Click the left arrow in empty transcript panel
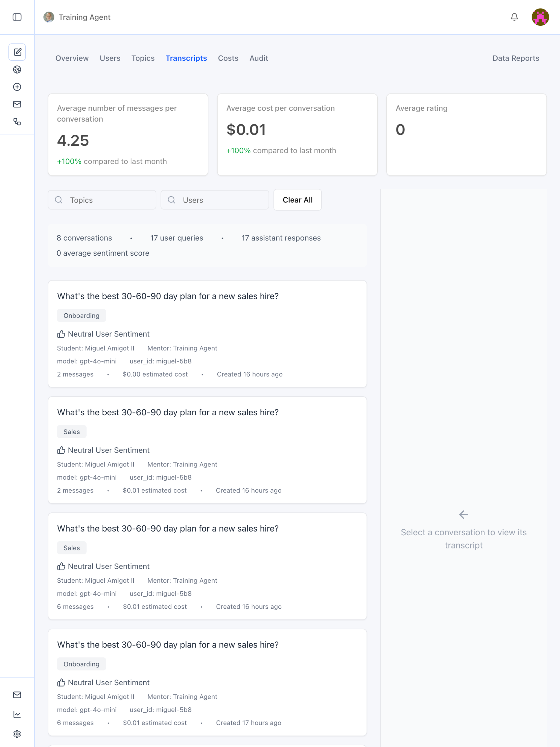This screenshot has height=747, width=560. (463, 515)
